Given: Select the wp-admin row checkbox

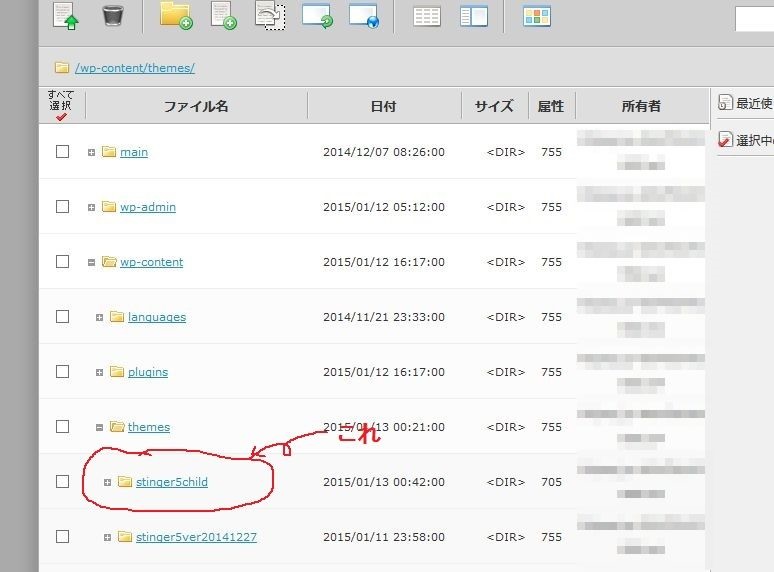Looking at the screenshot, I should point(62,207).
